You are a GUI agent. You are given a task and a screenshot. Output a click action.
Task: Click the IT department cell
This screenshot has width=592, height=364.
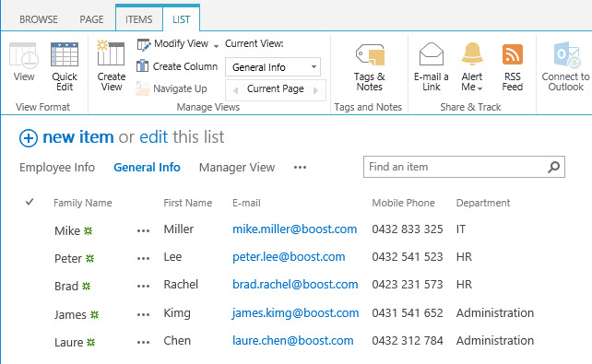[461, 229]
